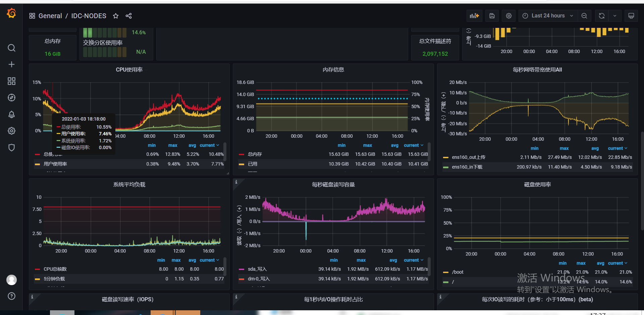The image size is (644, 315).
Task: Toggle 已用 series in memory legend
Action: click(x=253, y=164)
